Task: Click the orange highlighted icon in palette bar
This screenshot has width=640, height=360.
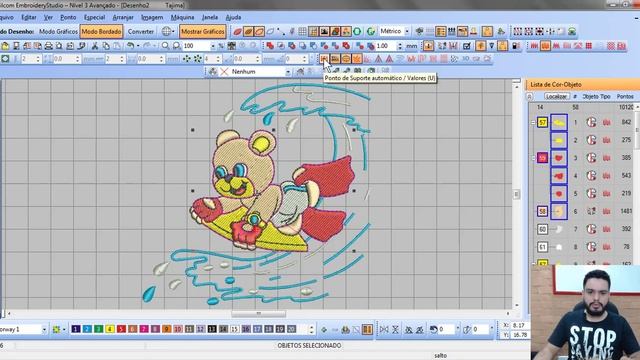Action: click(x=367, y=329)
